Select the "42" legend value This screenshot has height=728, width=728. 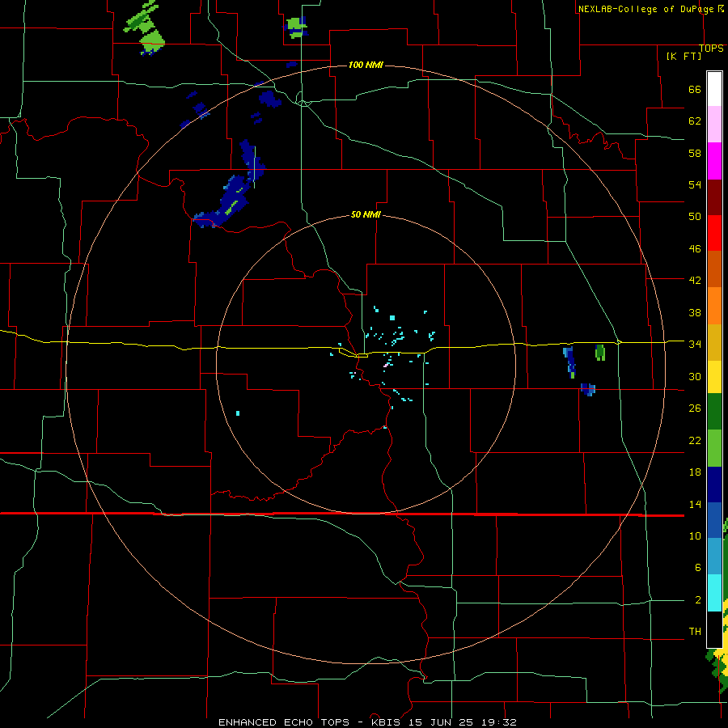point(695,281)
